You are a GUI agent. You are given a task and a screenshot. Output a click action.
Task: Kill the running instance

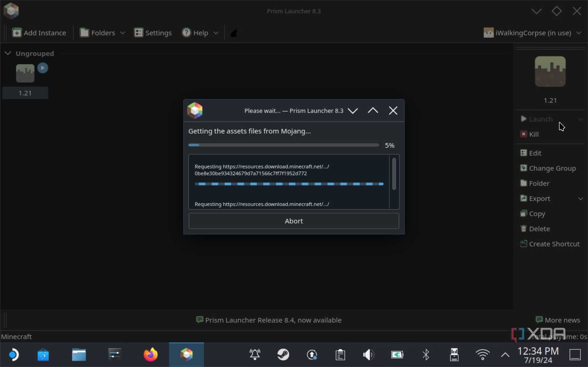[x=530, y=134]
